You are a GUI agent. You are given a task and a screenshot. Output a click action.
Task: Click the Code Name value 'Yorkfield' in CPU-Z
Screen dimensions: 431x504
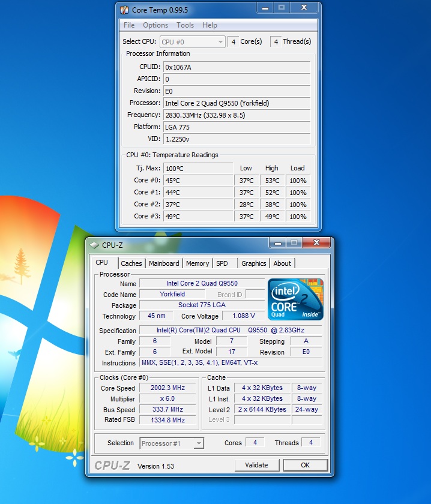pos(172,294)
